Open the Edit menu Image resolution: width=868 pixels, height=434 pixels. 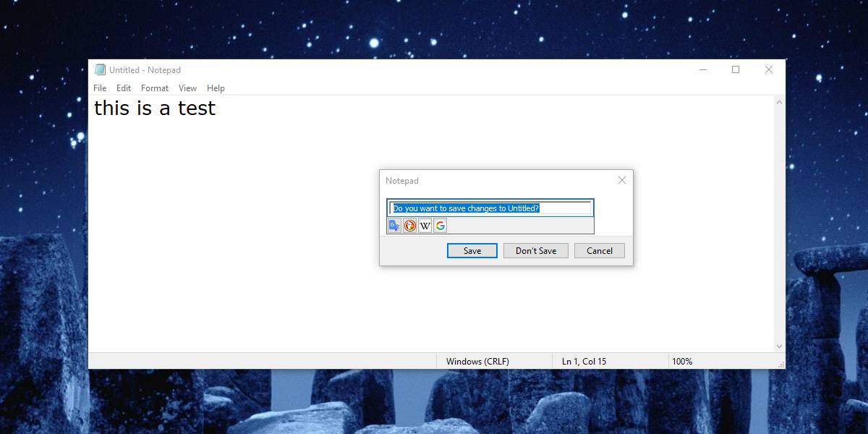tap(124, 88)
